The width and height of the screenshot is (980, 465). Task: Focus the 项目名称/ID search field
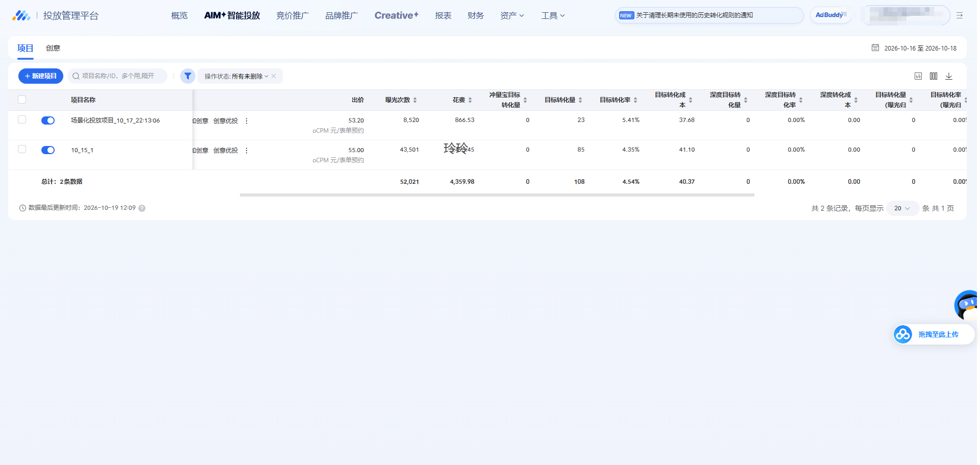[117, 76]
